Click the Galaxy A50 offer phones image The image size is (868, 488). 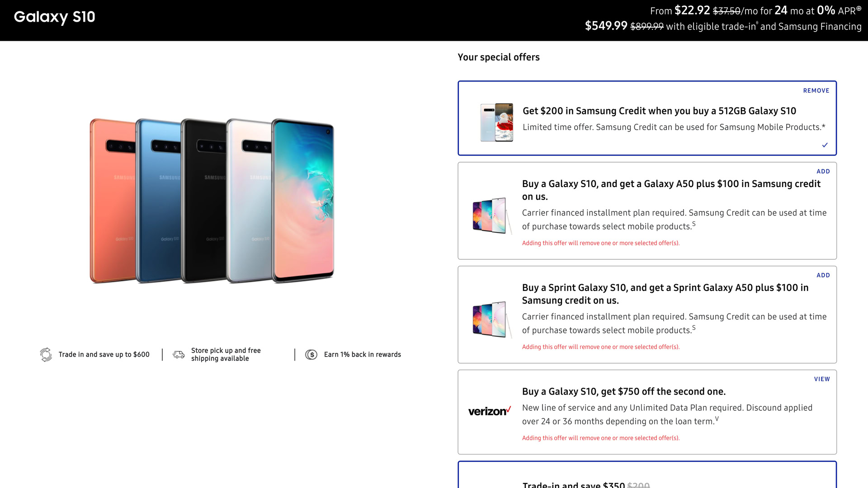tap(492, 216)
